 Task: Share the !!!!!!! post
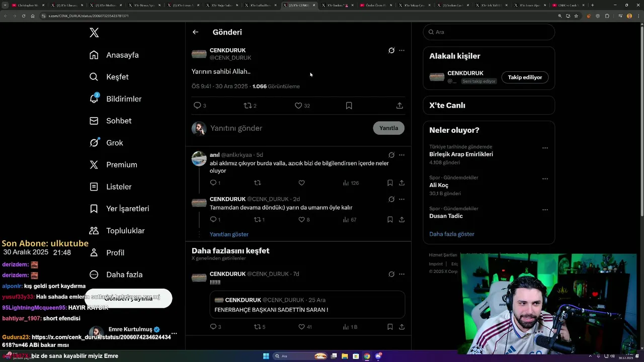click(x=401, y=327)
